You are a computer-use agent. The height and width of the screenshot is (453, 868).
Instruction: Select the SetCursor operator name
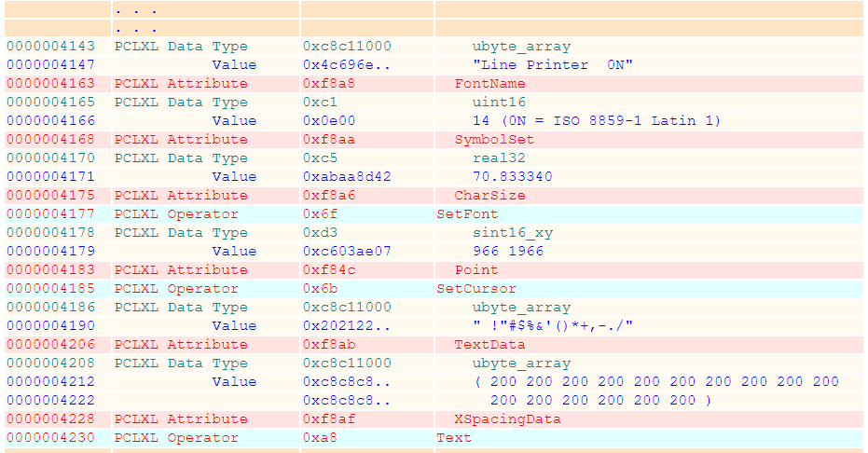476,289
